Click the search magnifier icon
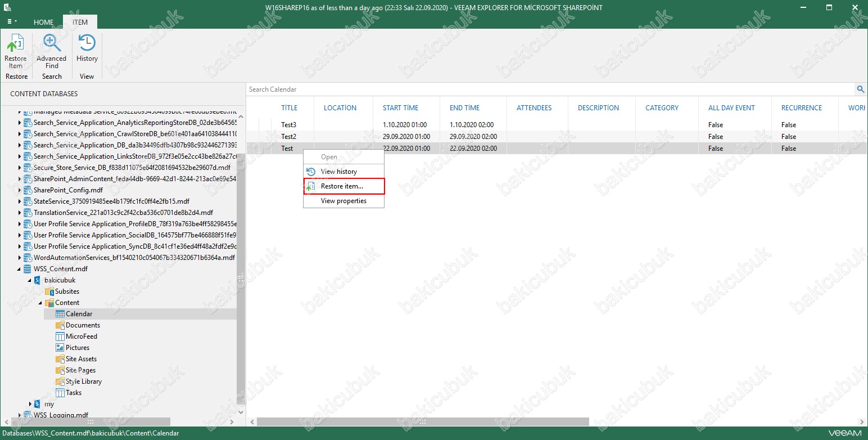Screen dimensions: 868x440 coord(860,89)
